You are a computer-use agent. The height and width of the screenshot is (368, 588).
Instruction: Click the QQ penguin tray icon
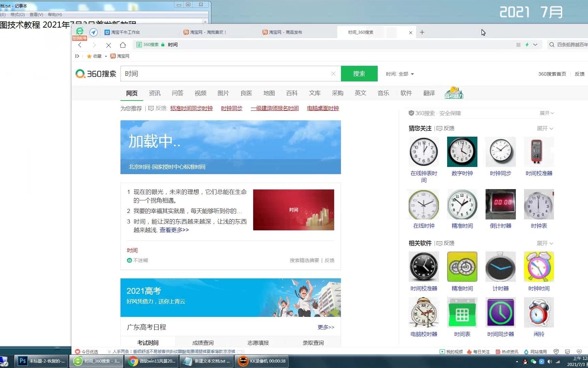coord(525,362)
